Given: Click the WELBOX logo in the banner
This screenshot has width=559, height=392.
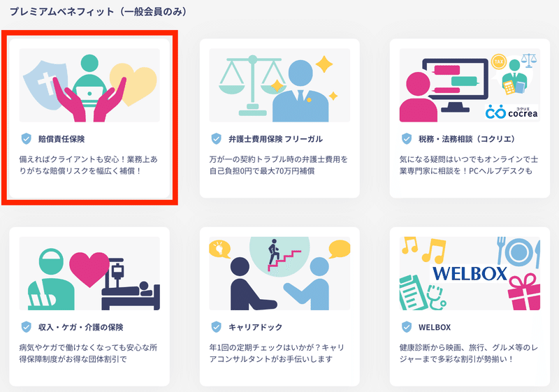Looking at the screenshot, I should pos(470,274).
